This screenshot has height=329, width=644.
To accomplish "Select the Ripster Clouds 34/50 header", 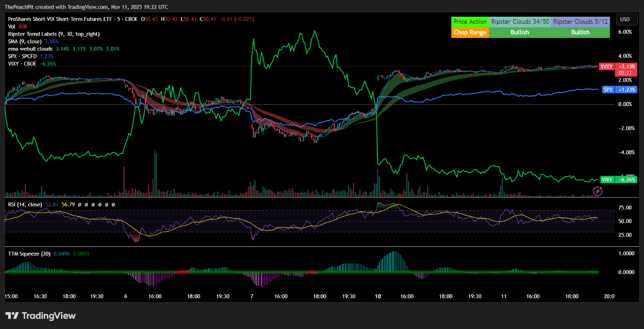I will pyautogui.click(x=520, y=22).
